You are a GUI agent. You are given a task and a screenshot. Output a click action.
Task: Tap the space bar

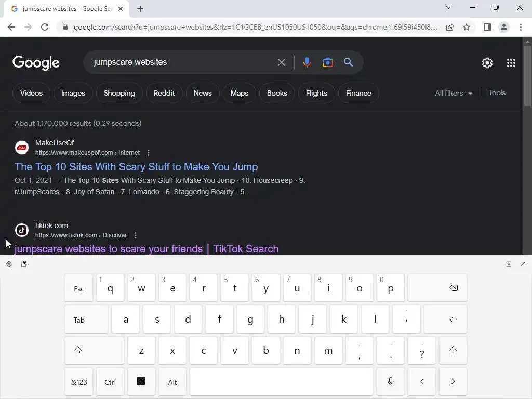pos(281,382)
